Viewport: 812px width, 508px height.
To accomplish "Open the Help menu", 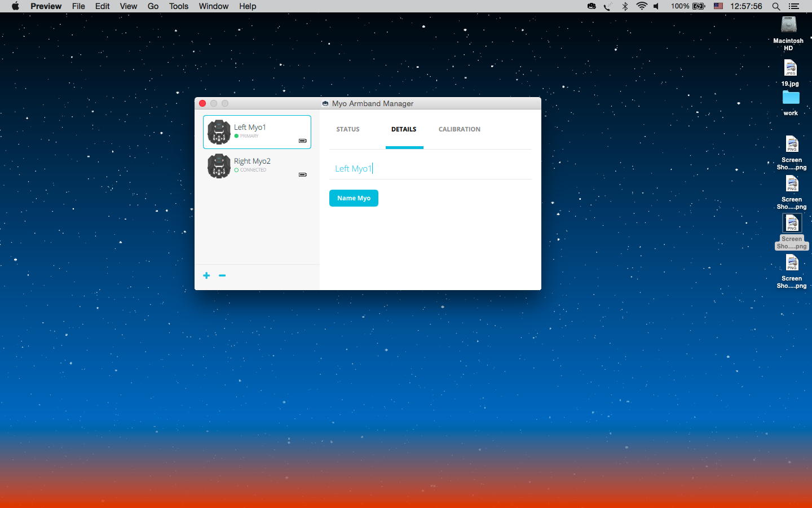I will click(x=248, y=6).
